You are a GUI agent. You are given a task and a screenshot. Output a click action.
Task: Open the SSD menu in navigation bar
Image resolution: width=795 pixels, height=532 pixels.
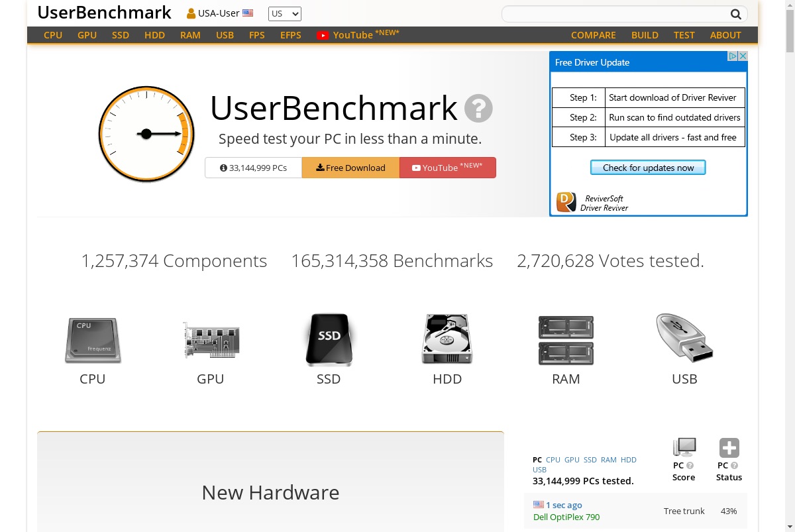(x=121, y=35)
